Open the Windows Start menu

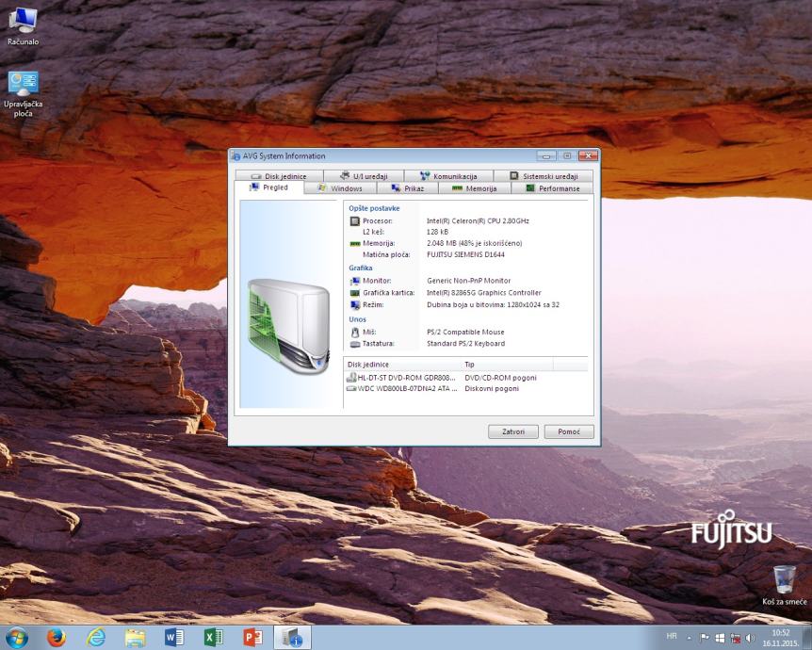pos(17,638)
